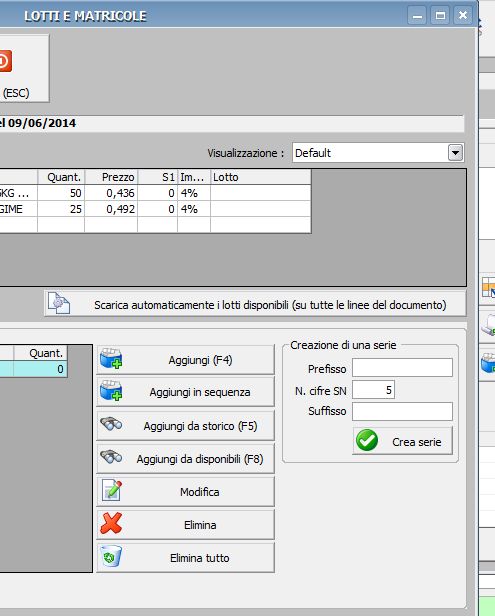
Task: Click the document icon on Scarica automaticamente
Action: tap(59, 303)
